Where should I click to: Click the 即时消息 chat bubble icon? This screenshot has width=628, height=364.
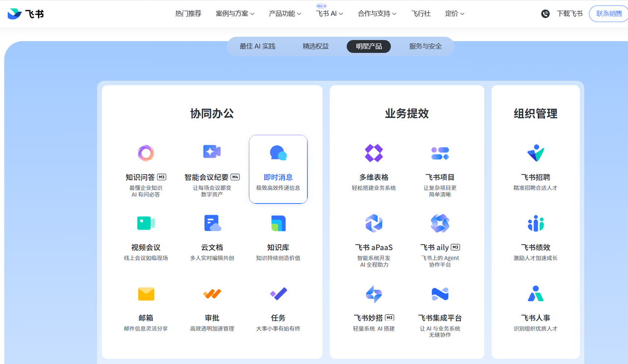click(x=278, y=153)
